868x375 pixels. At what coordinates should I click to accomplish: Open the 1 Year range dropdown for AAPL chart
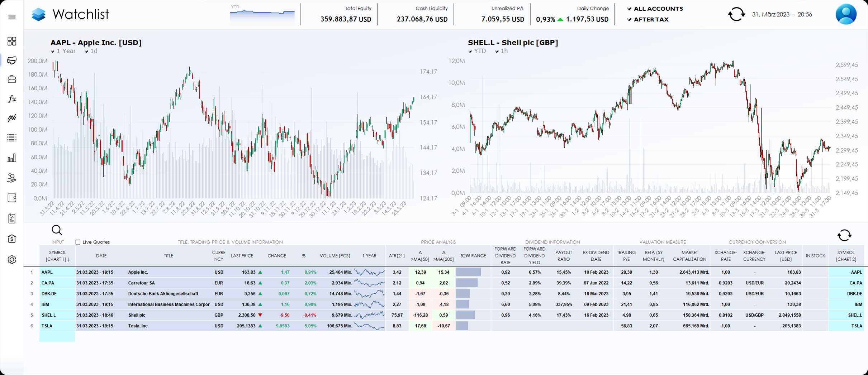63,51
